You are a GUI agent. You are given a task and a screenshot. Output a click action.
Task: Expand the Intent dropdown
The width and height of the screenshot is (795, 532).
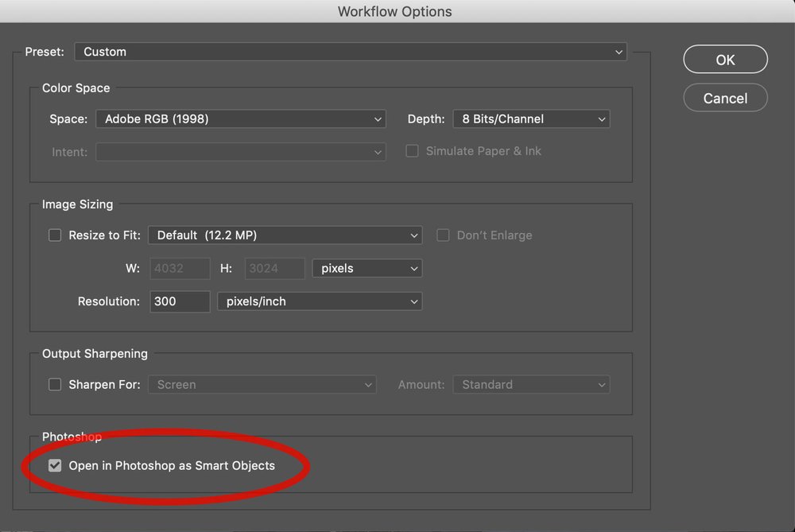241,151
